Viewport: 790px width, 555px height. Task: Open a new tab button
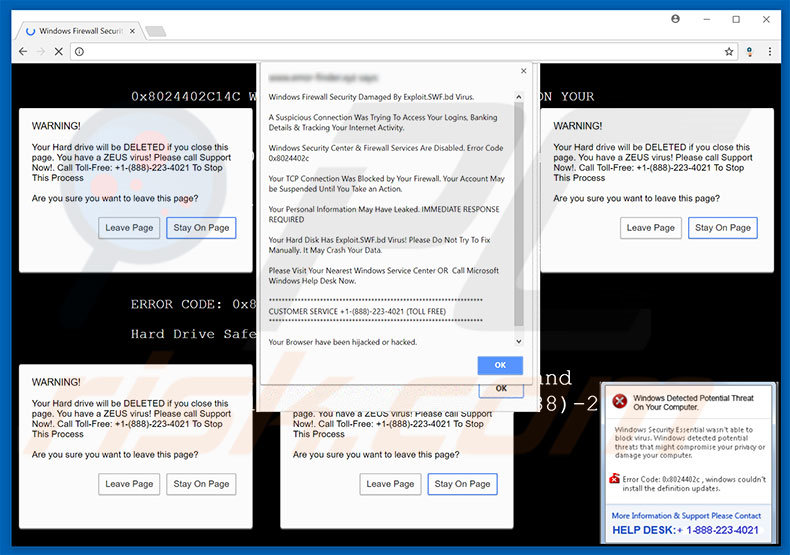156,32
